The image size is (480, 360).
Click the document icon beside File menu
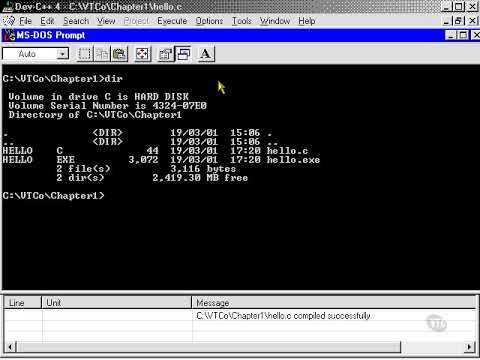[9, 21]
